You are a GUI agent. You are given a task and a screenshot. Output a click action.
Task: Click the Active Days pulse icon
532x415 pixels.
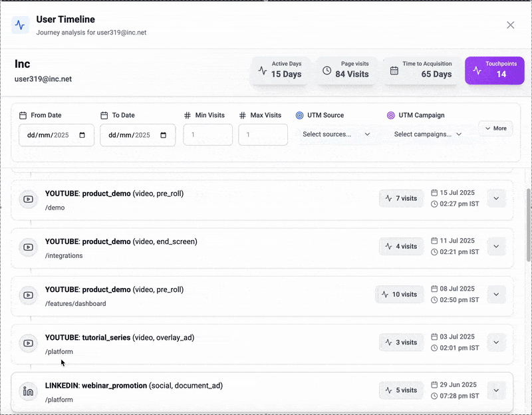[263, 70]
